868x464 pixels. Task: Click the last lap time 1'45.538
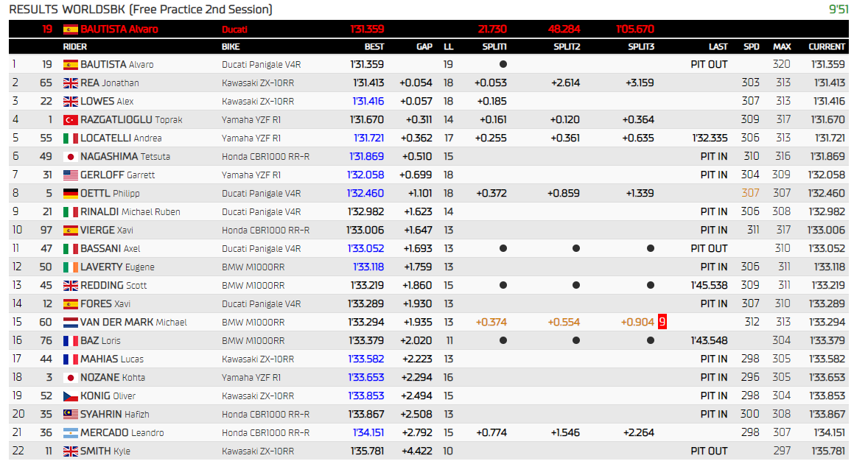(709, 285)
